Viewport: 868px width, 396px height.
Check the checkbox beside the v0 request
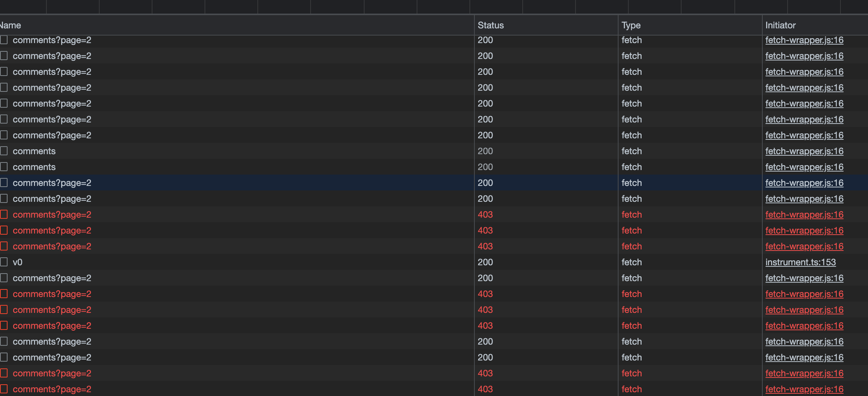4,261
